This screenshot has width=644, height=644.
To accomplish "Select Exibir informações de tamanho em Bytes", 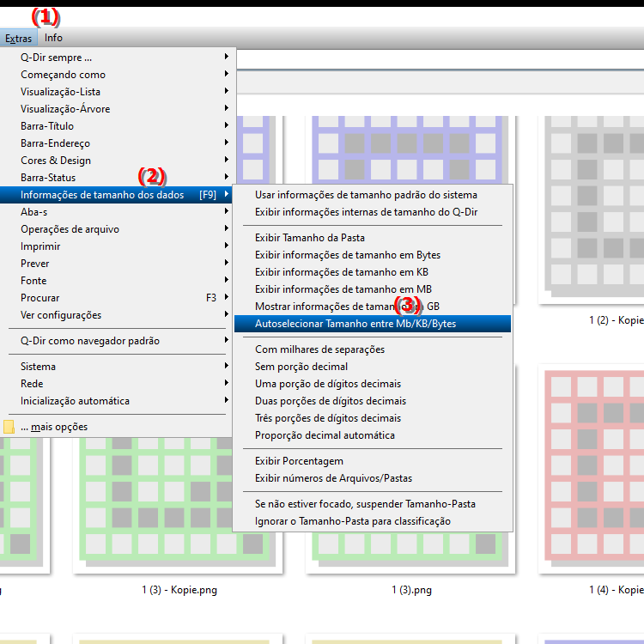I will tap(373, 255).
